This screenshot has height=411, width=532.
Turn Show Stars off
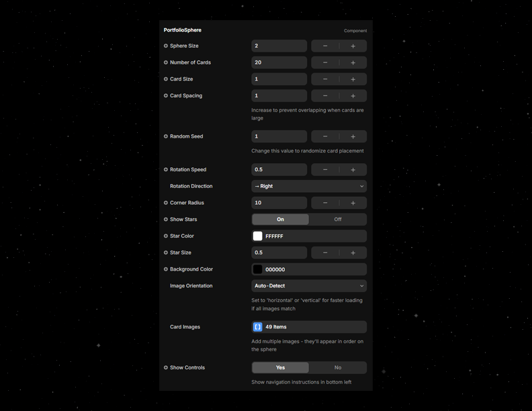(x=337, y=220)
